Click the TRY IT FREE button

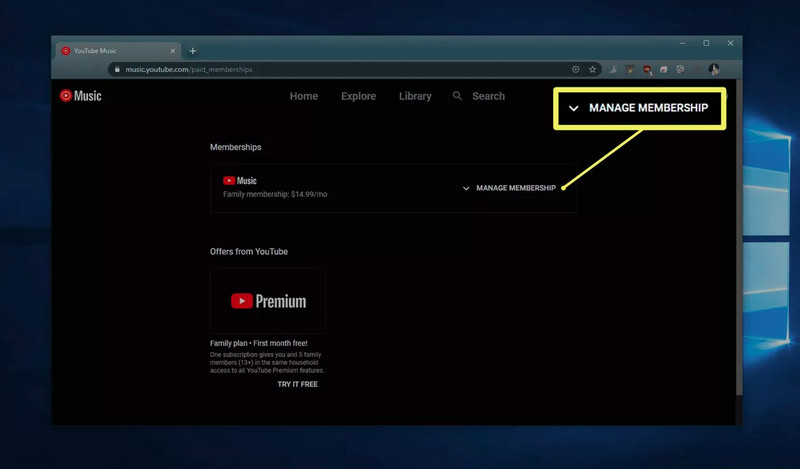(x=297, y=384)
